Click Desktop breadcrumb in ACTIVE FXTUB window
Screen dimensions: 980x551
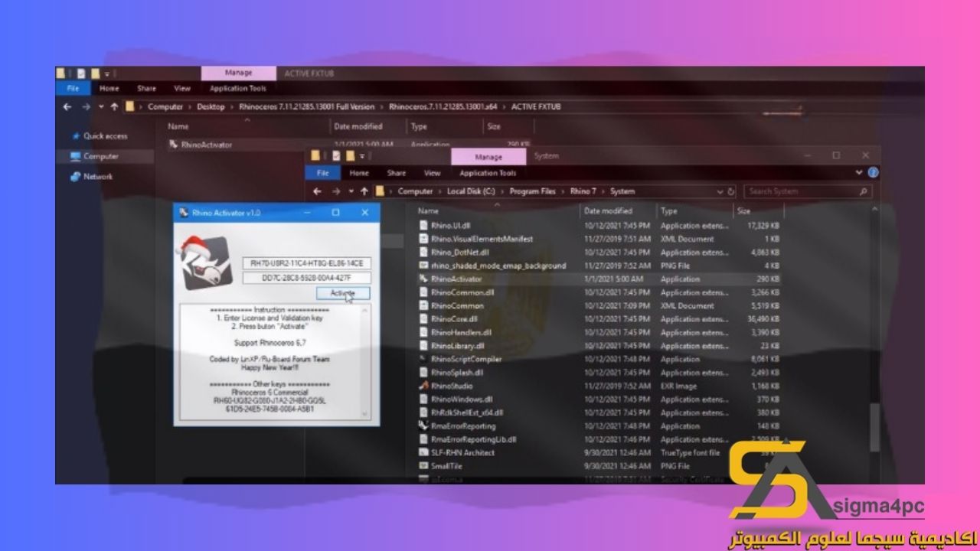[x=211, y=107]
